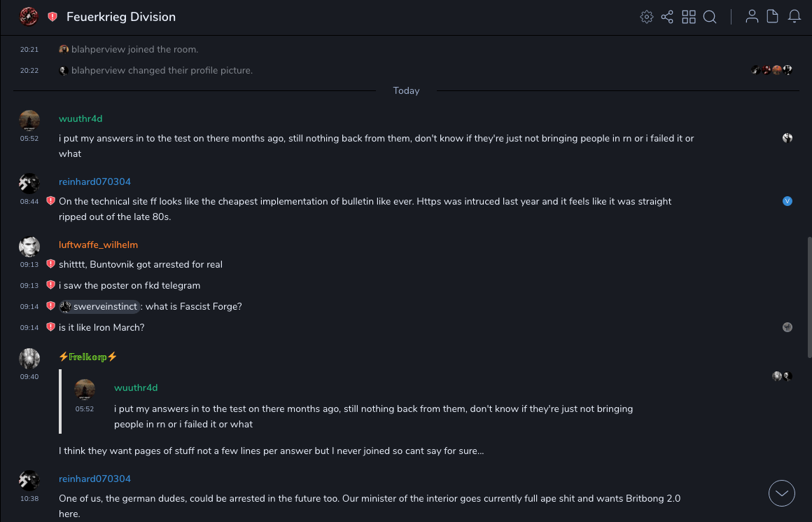This screenshot has width=812, height=522.
Task: Click the room avatar in header
Action: click(x=29, y=17)
